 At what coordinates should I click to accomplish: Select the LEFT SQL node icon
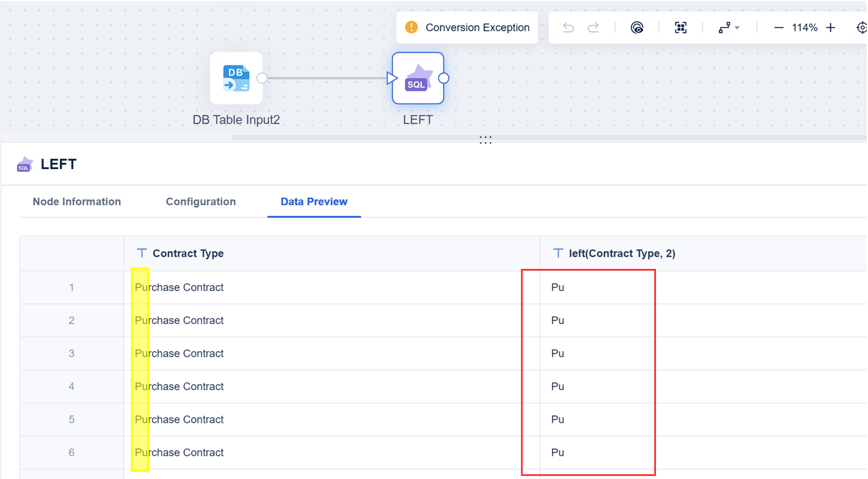point(417,78)
